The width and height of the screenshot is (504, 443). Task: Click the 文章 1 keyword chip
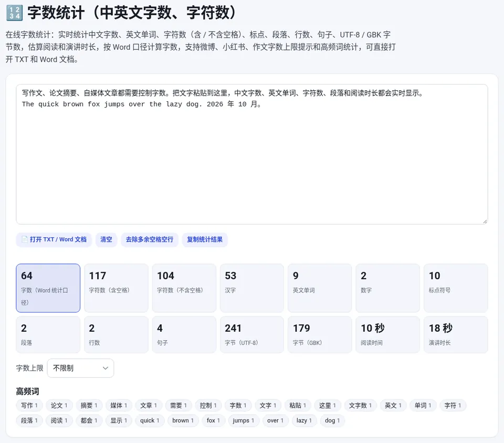149,405
